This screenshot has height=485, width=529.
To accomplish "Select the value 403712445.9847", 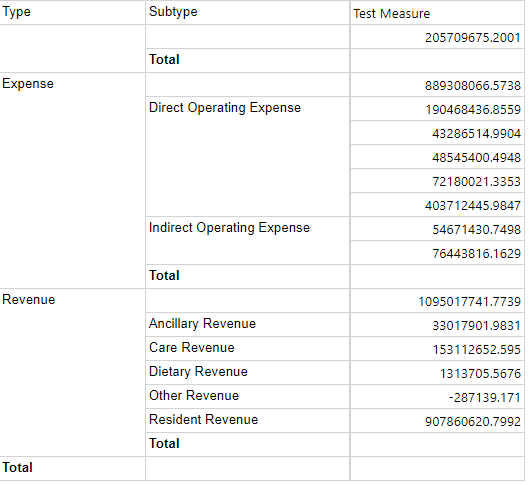I will (472, 206).
